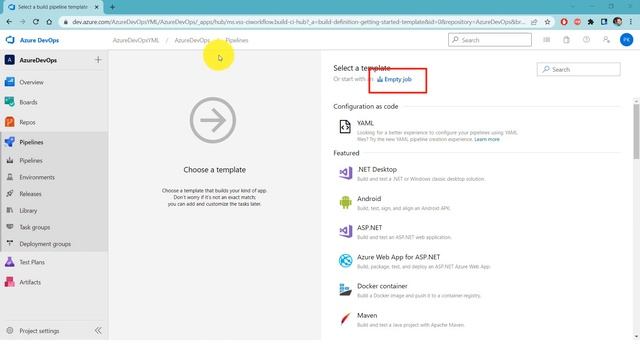Click the AzureDevOps project avatar tile
640x360 pixels.
click(9, 60)
